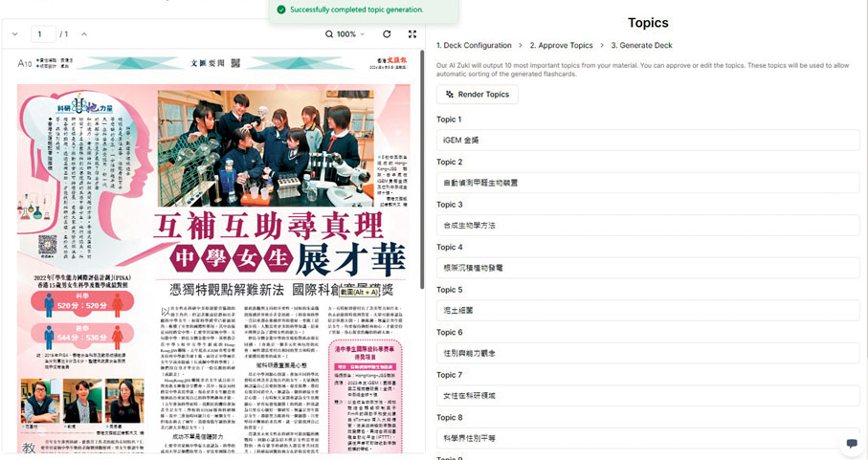Screen dimensions: 868x460
Task: Click the previous page down chevron
Action: coord(15,34)
